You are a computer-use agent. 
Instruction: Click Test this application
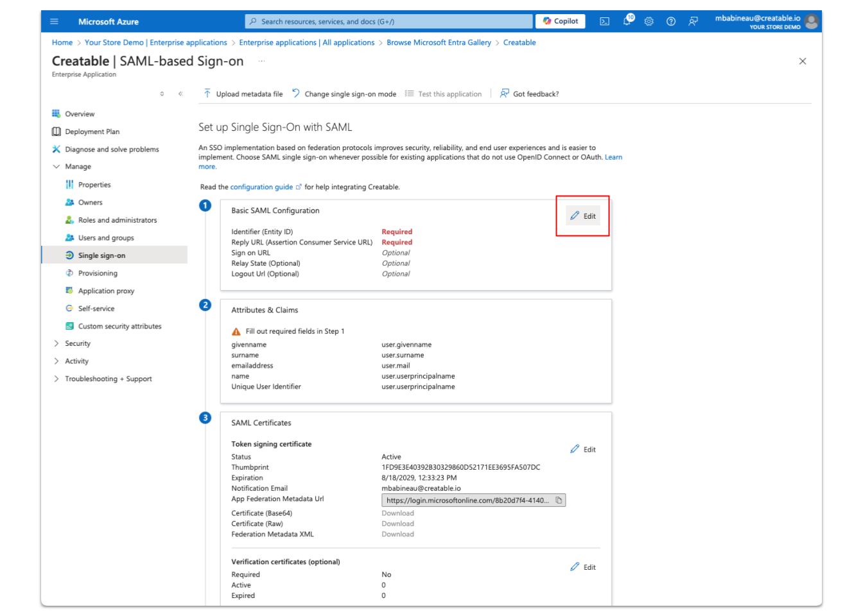[443, 94]
